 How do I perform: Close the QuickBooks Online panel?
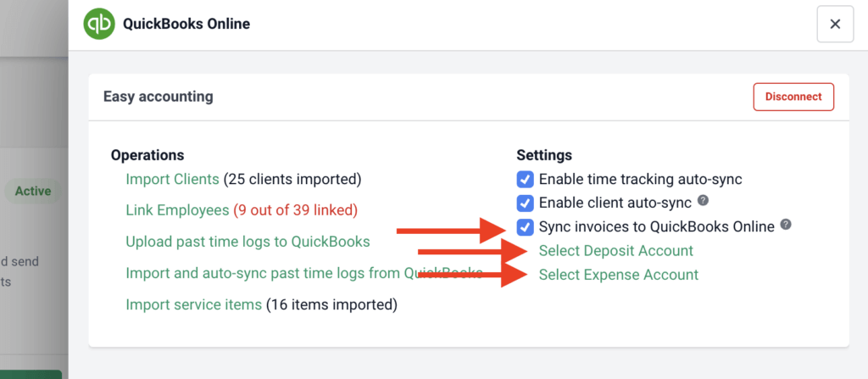(834, 24)
